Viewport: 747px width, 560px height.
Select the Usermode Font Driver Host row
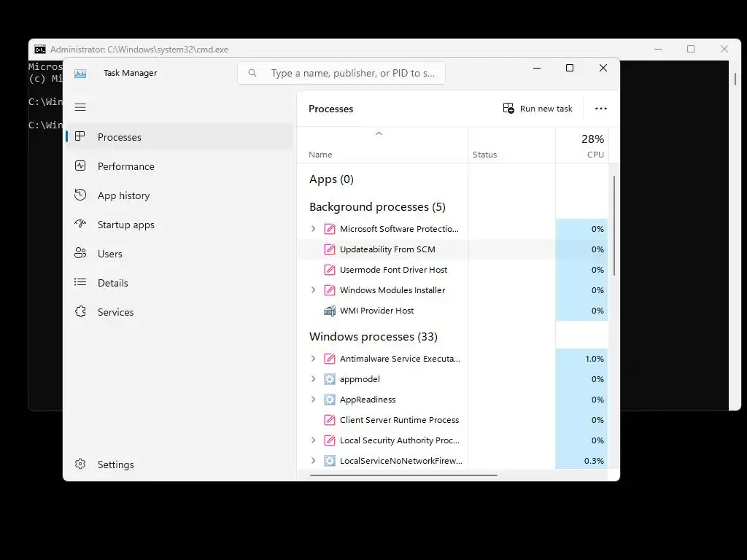[452, 270]
